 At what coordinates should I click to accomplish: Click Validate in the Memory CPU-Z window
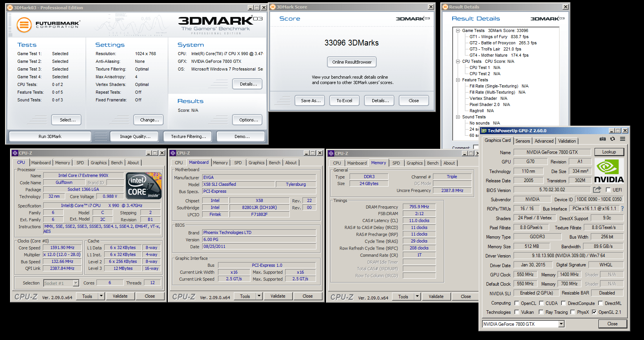(x=436, y=296)
